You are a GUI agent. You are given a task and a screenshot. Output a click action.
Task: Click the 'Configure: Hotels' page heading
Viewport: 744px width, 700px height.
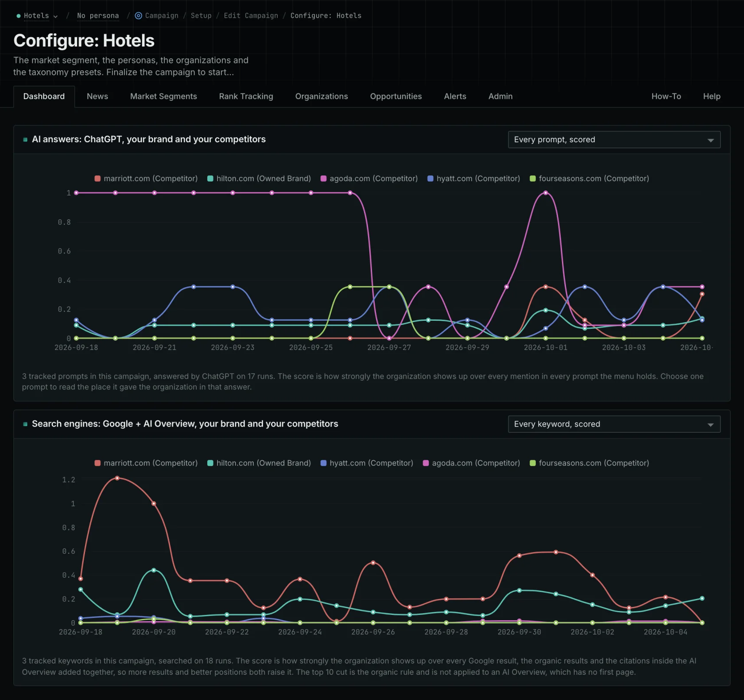click(84, 41)
